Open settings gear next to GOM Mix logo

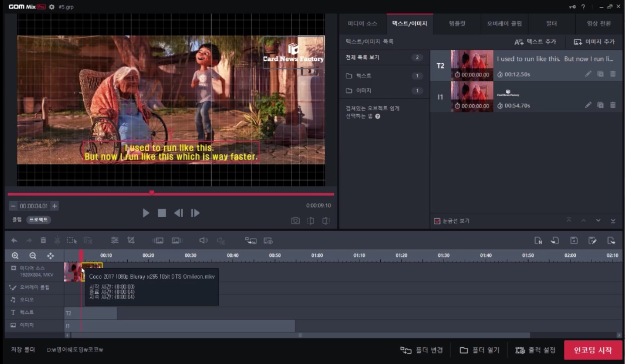pos(52,7)
